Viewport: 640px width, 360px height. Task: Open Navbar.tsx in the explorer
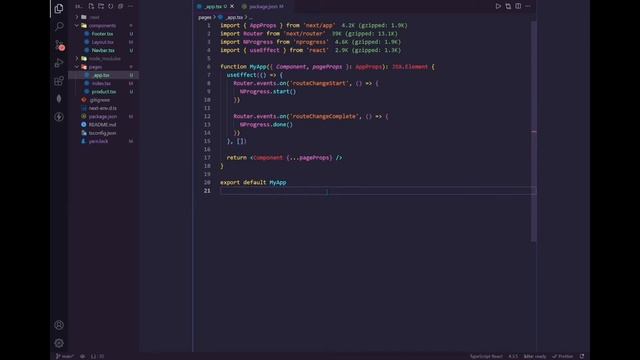click(103, 50)
